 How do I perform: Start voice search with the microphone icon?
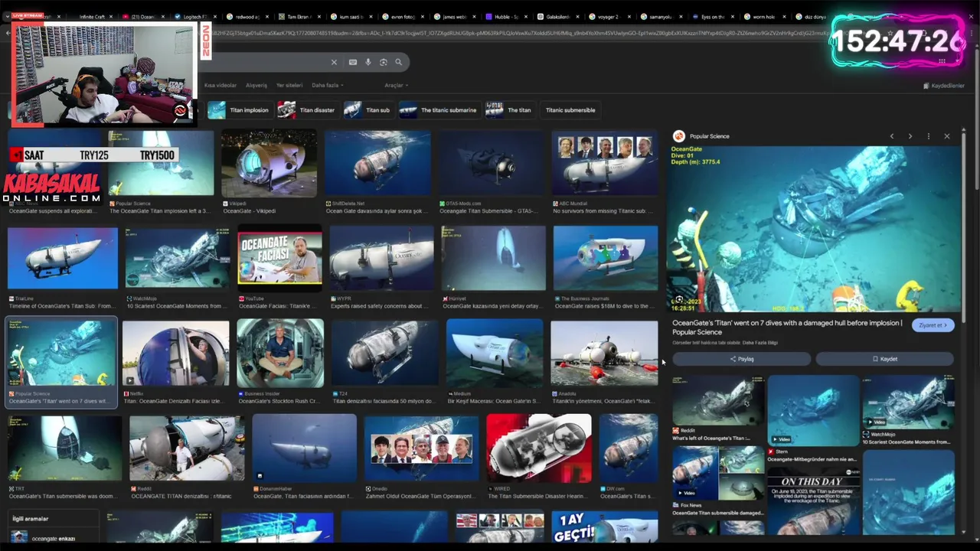point(367,62)
